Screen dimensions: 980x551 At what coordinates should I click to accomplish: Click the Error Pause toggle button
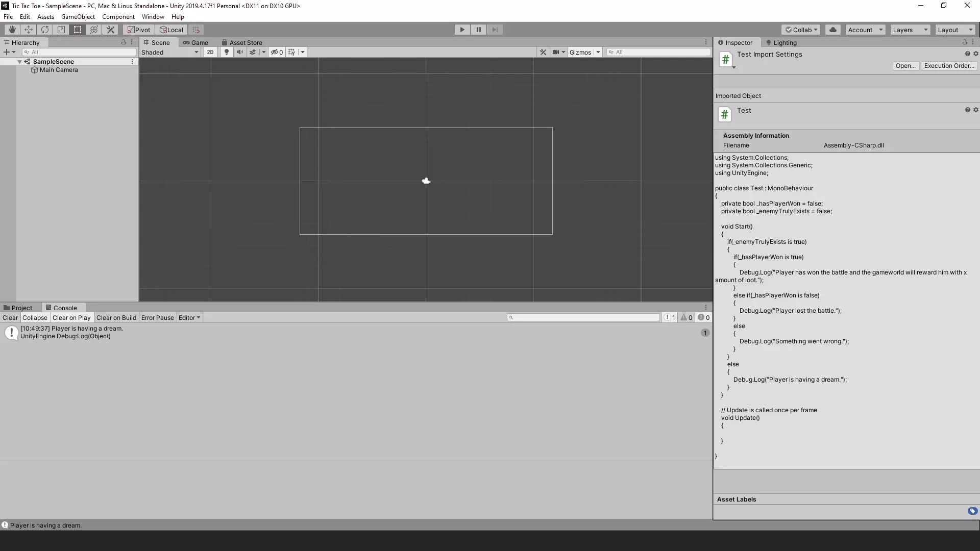(157, 317)
